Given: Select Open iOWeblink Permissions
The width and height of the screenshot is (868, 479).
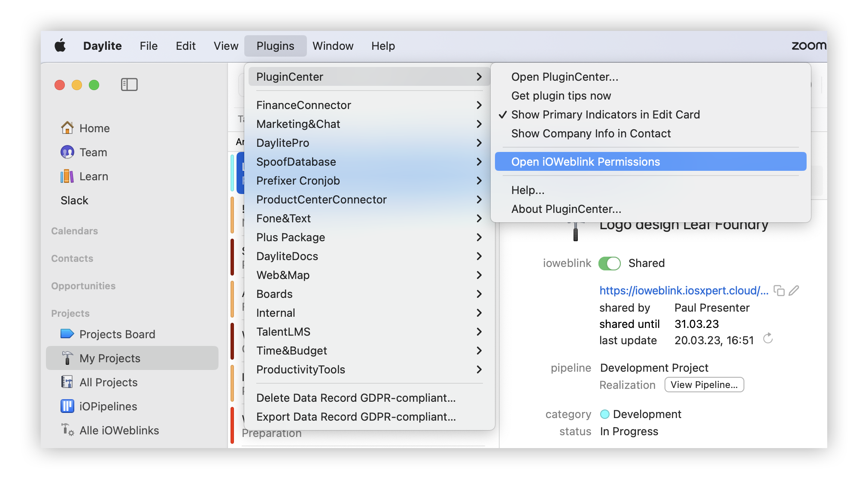Looking at the screenshot, I should click(651, 162).
